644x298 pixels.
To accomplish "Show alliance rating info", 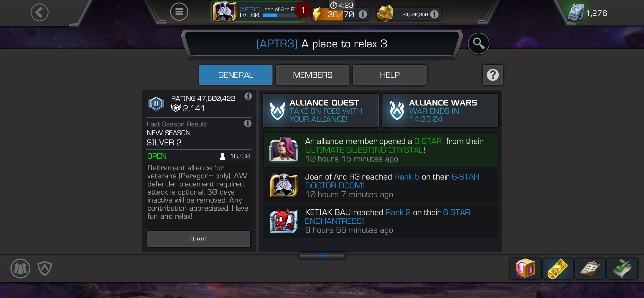I will (x=248, y=96).
